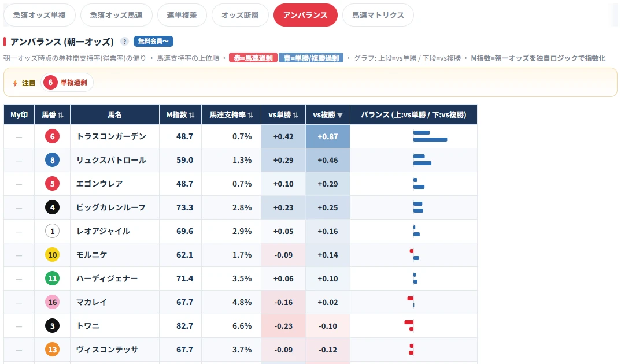Image resolution: width=621 pixels, height=364 pixels.
Task: Set My印 mark for トワニ
Action: click(19, 326)
